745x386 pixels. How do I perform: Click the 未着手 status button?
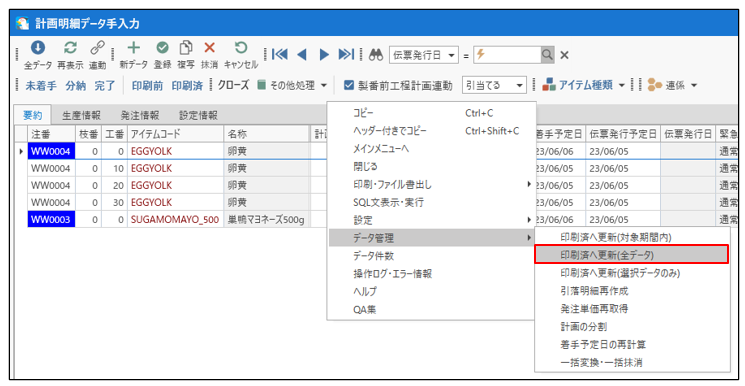pos(40,86)
